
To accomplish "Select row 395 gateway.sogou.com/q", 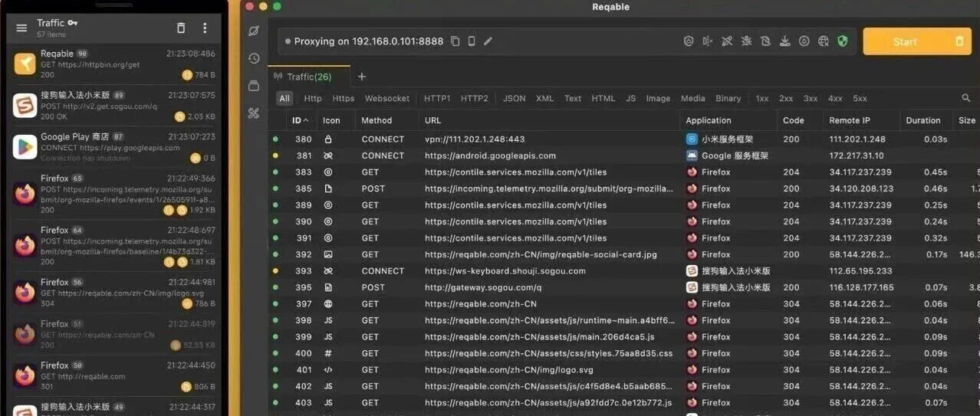I will tap(623, 287).
